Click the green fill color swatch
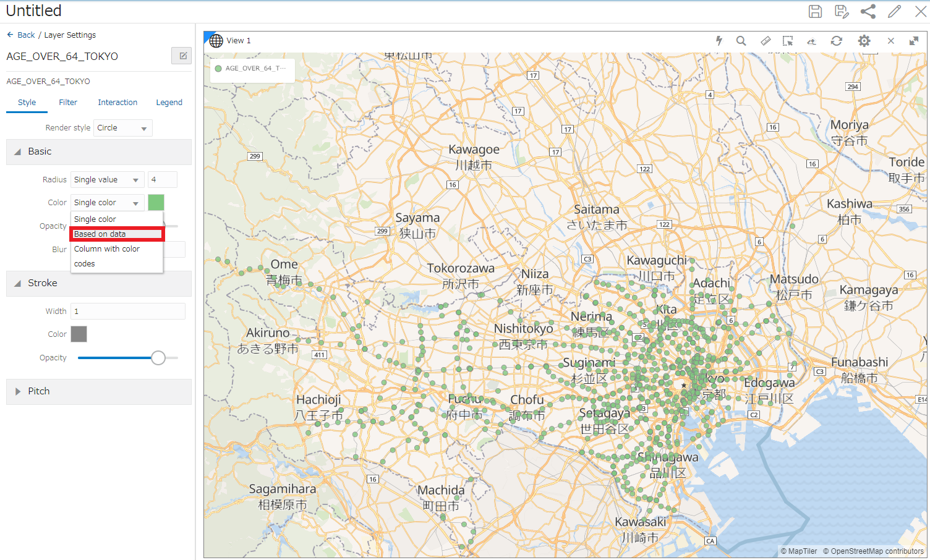Image resolution: width=930 pixels, height=560 pixels. (156, 203)
